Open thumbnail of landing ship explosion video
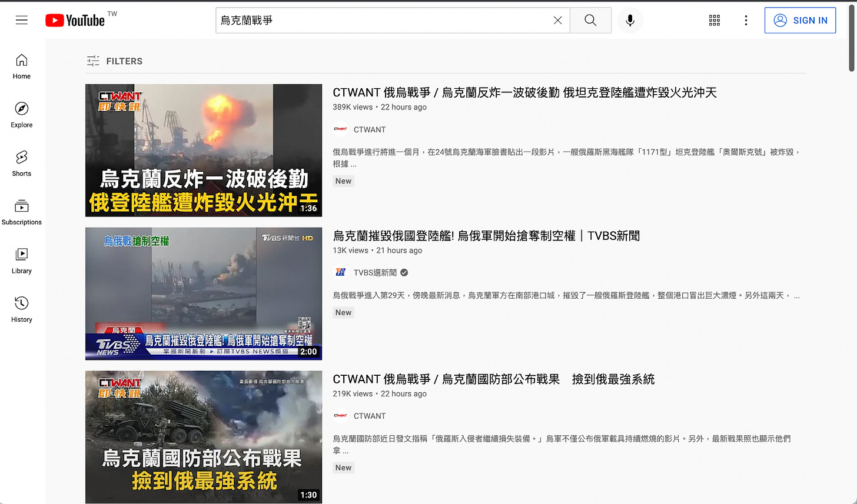857x504 pixels. click(x=204, y=150)
